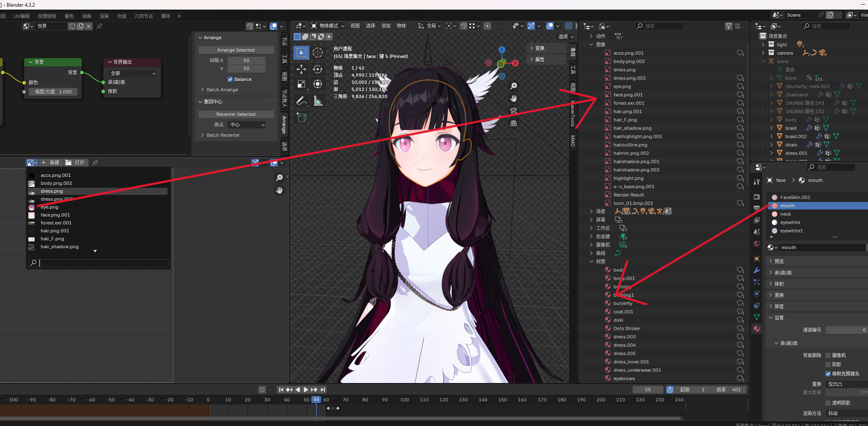Image resolution: width=868 pixels, height=426 pixels.
Task: Open the 全部 dropdown in world output node
Action: tap(132, 73)
